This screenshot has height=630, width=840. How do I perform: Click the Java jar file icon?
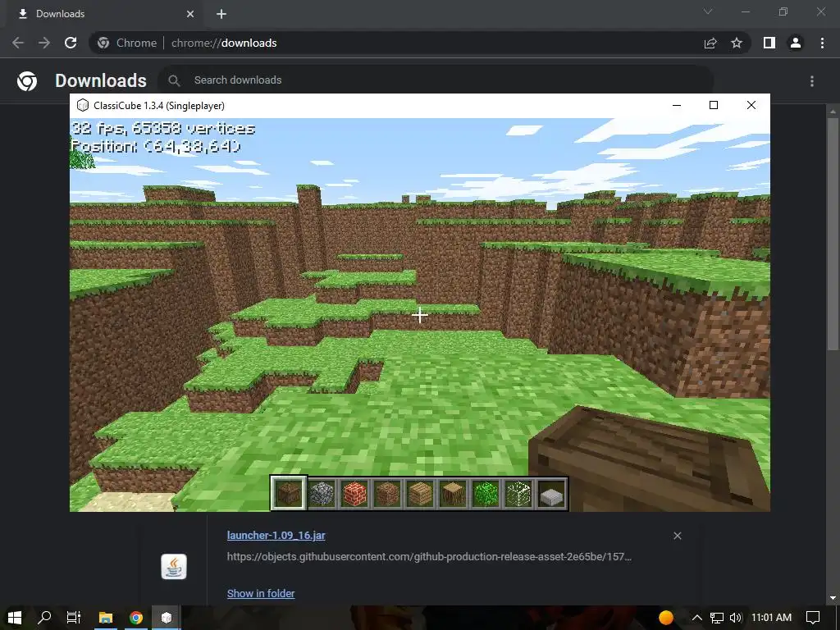(174, 567)
